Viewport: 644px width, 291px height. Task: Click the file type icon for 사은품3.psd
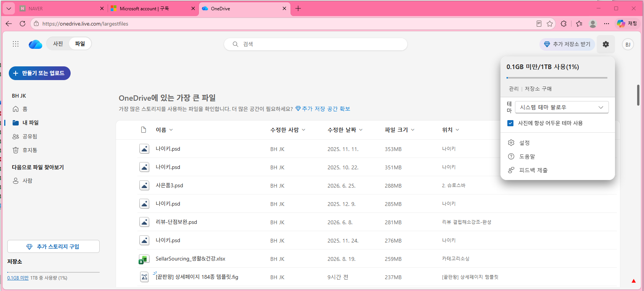[144, 185]
